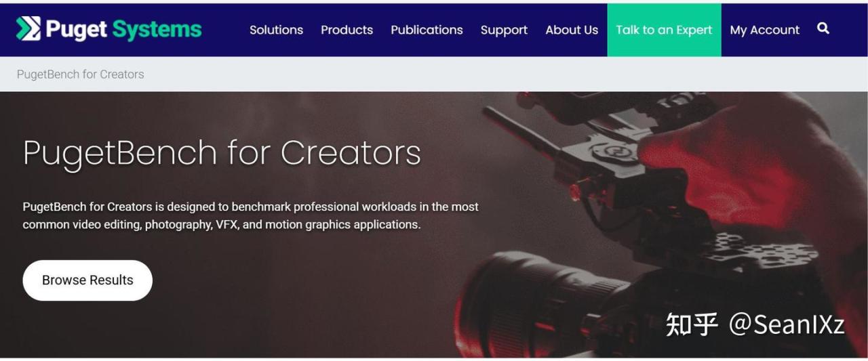The height and width of the screenshot is (361, 868).
Task: Click the green Systems word in logo
Action: [157, 30]
